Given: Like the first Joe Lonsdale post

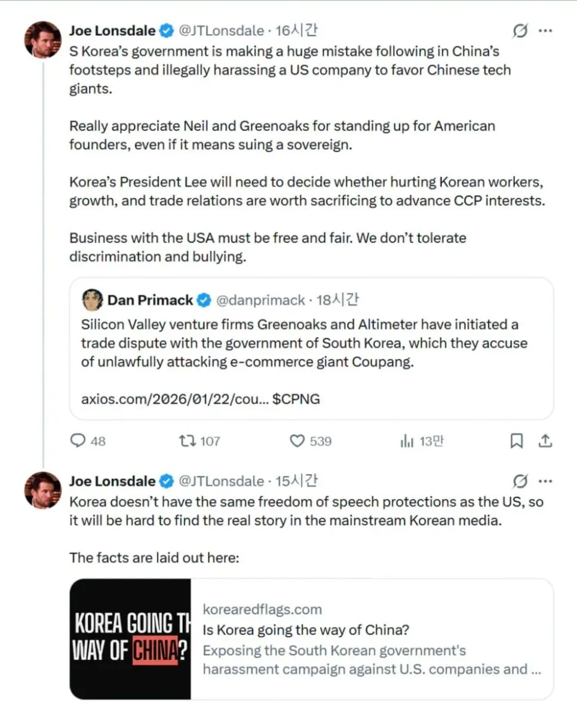Looking at the screenshot, I should point(297,441).
